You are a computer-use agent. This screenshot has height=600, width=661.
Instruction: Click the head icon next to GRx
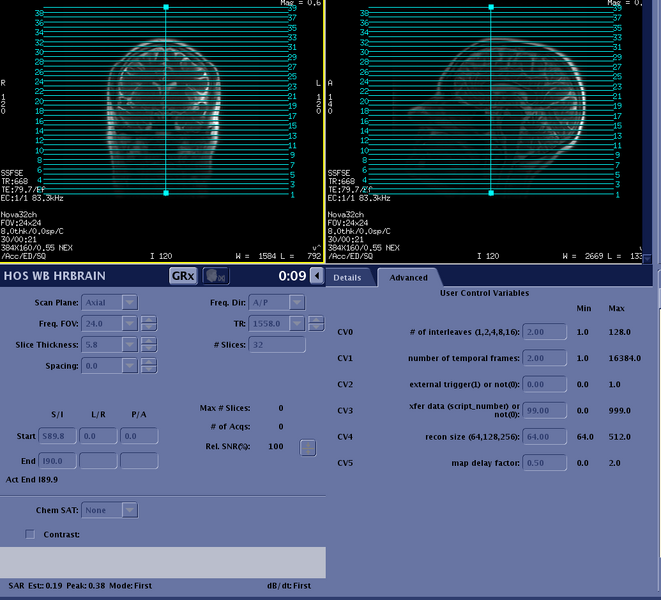point(216,276)
